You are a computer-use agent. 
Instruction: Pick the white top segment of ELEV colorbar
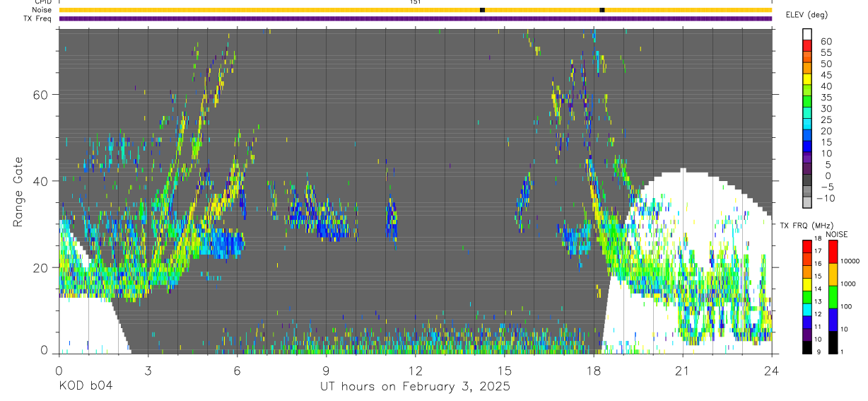point(807,33)
